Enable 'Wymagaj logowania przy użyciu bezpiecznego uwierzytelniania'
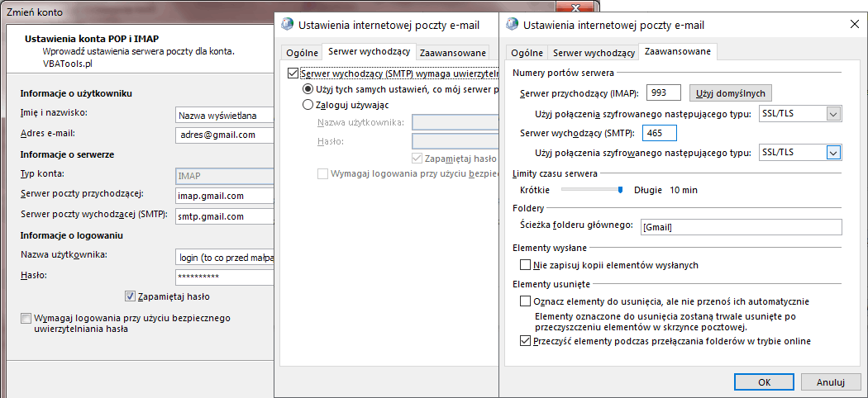Screen dimensions: 868x398 tap(26, 318)
